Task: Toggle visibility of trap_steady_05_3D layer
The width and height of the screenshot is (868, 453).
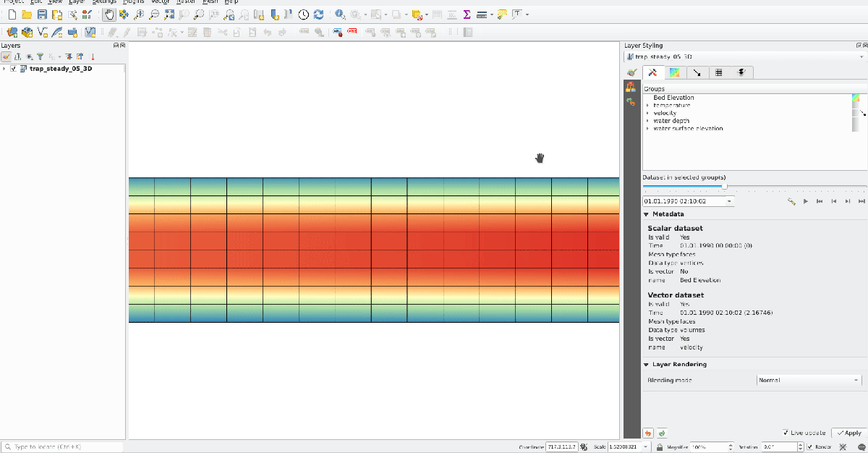Action: click(x=14, y=69)
